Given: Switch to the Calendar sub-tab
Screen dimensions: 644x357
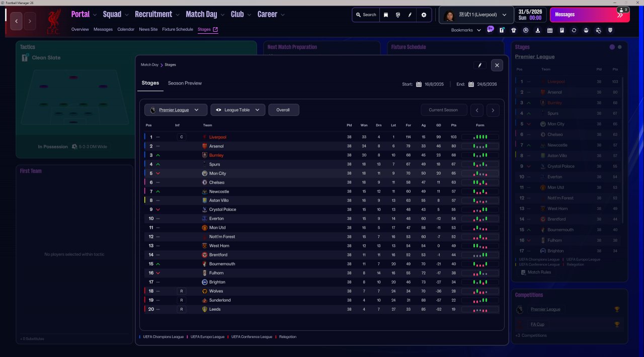Looking at the screenshot, I should (x=126, y=29).
